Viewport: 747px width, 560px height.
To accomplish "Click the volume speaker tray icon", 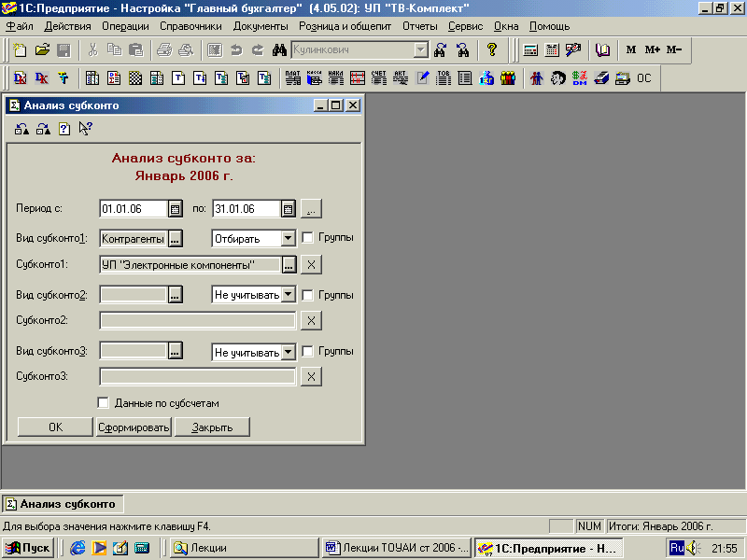I will coord(694,548).
